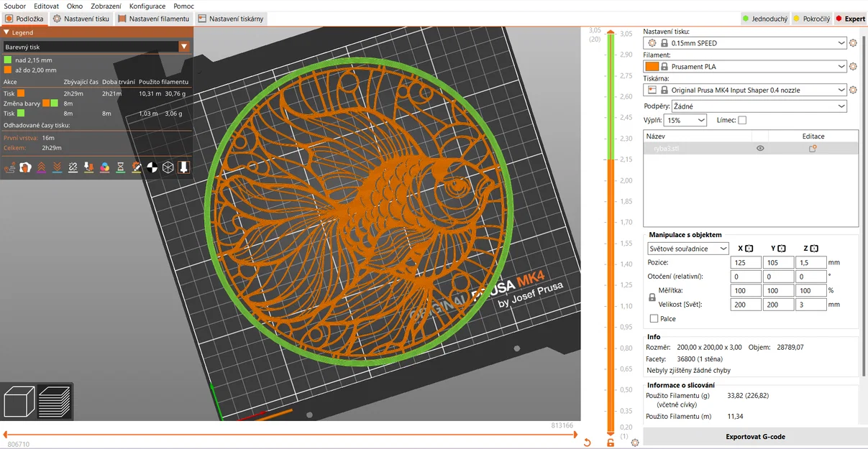Click edit icon for ryba3.stl row
The image size is (868, 449).
pyautogui.click(x=813, y=149)
